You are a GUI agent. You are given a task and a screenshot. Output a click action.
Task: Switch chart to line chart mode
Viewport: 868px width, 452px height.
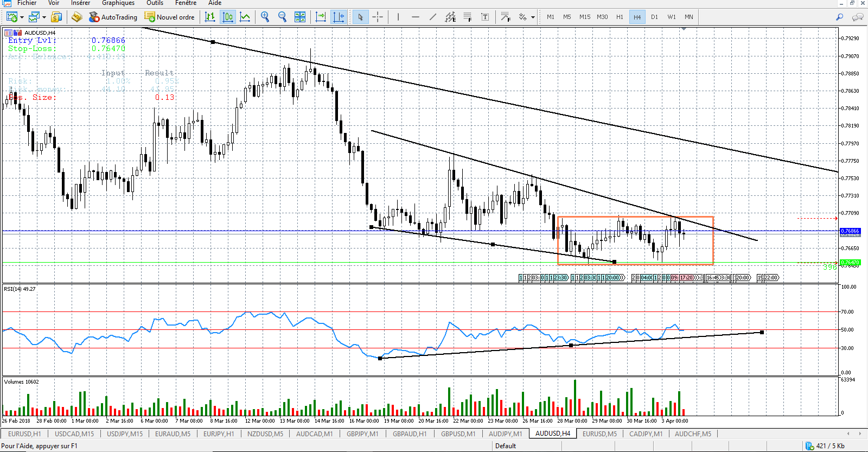[x=245, y=17]
